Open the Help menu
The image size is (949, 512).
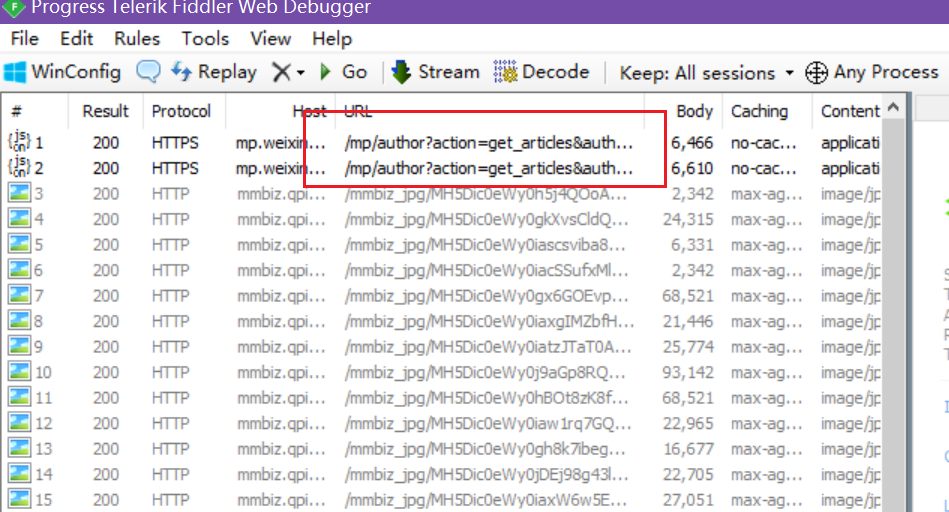332,39
